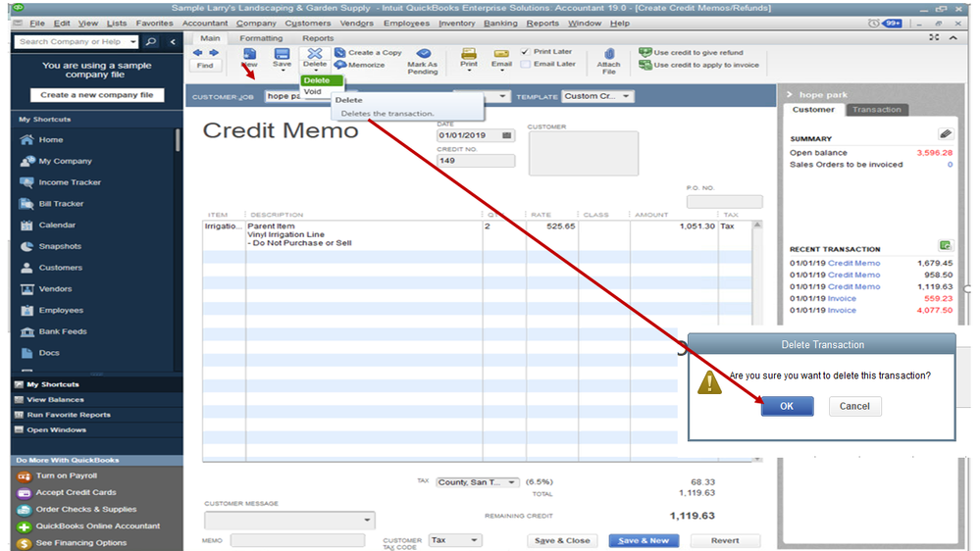
Task: Open Vendors shortcut in sidebar
Action: coord(55,288)
